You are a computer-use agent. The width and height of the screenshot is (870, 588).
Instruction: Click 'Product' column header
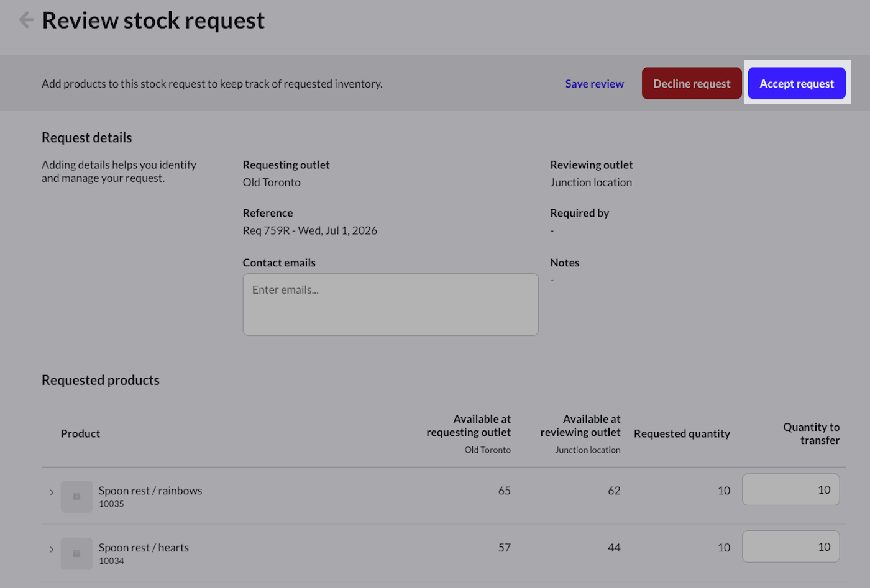(x=80, y=434)
